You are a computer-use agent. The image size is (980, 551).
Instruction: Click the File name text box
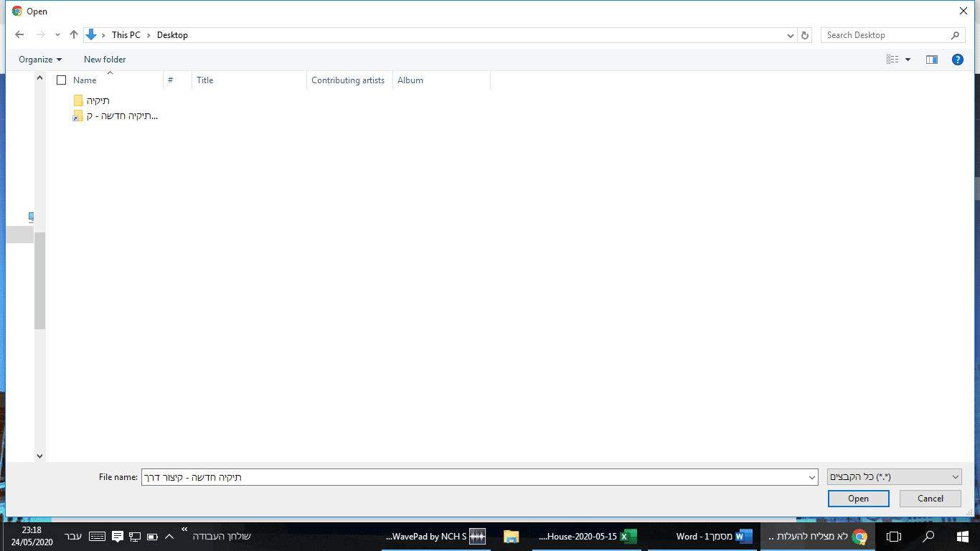473,477
